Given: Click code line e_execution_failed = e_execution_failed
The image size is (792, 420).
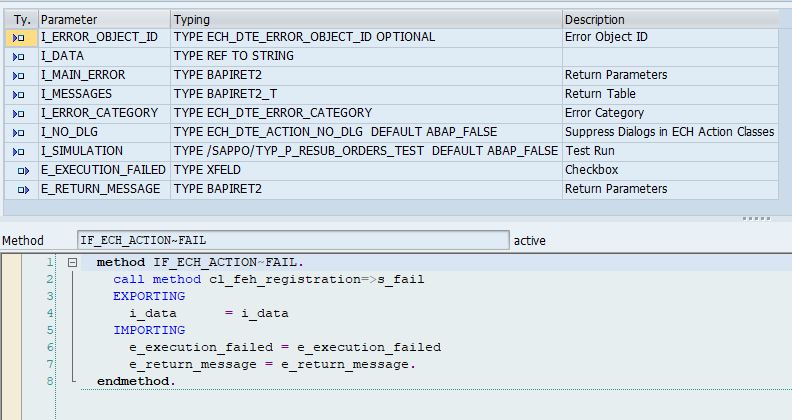Looking at the screenshot, I should point(285,347).
